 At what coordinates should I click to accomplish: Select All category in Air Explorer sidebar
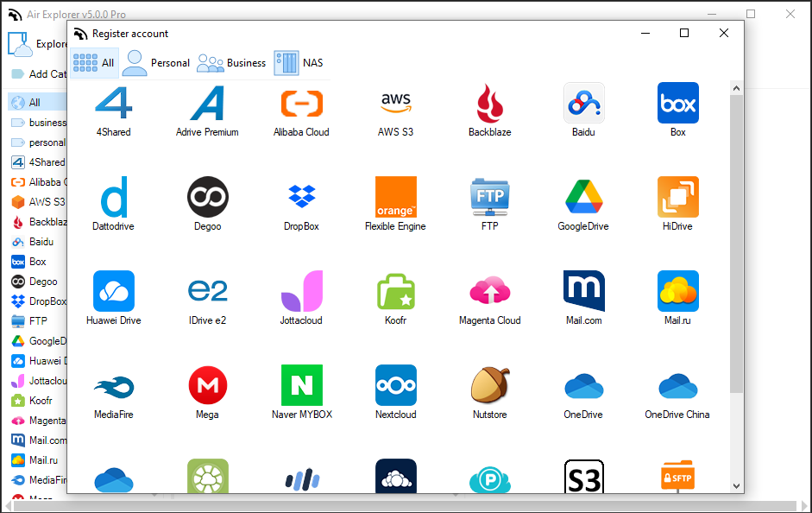[x=37, y=103]
